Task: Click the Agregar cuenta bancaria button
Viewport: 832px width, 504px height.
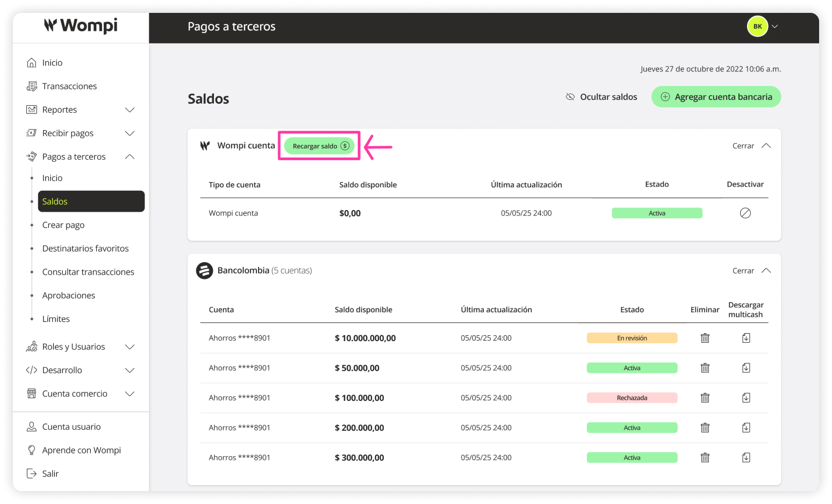Action: (716, 97)
